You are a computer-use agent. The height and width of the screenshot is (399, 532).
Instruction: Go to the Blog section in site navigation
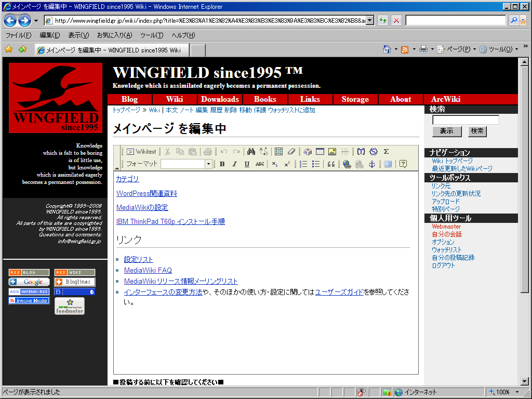(x=129, y=99)
